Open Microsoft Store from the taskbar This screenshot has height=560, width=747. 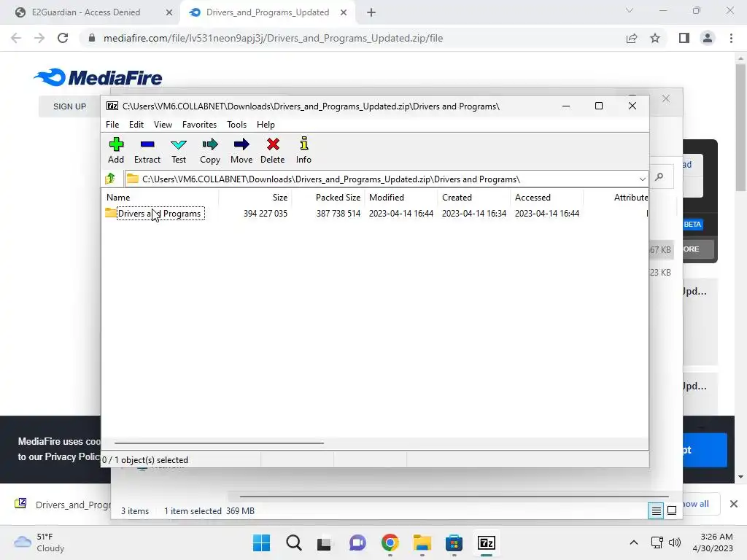click(454, 542)
